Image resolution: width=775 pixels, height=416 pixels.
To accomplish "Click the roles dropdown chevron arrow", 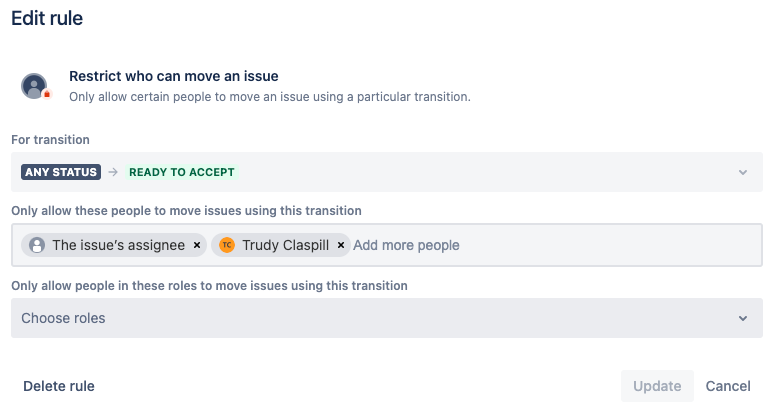I will [x=743, y=318].
